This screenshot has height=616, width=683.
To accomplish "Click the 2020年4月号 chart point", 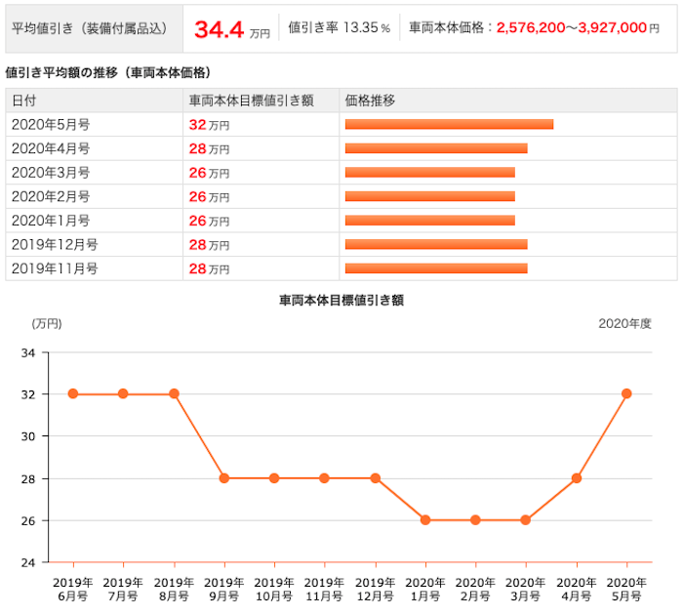I will coord(577,478).
